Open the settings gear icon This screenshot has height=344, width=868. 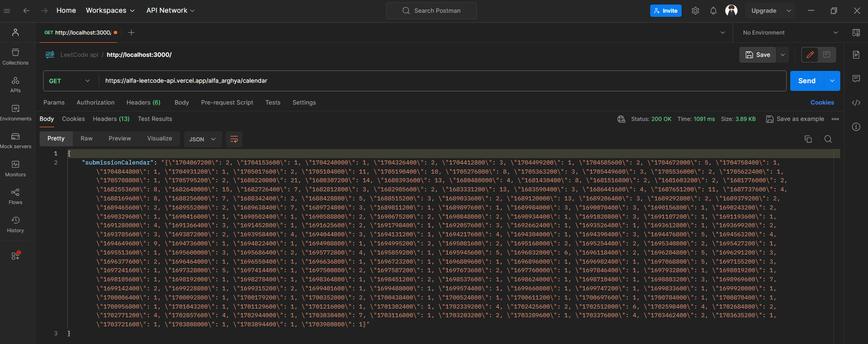[x=695, y=11]
